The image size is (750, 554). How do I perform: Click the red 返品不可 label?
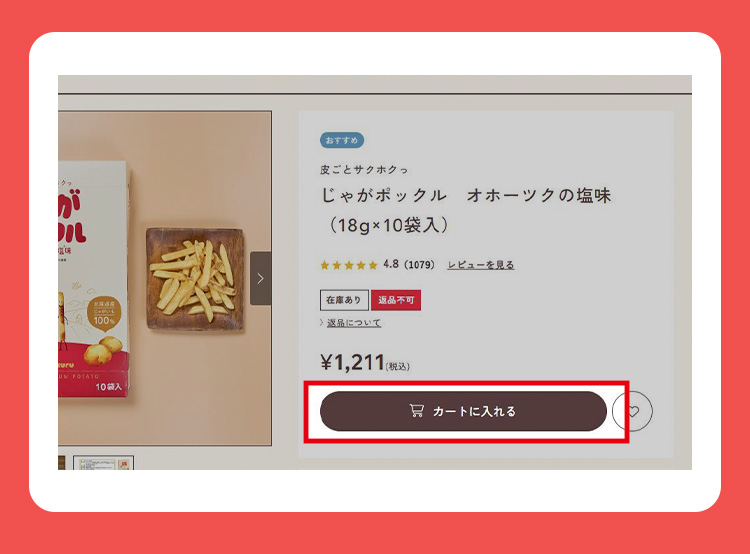pos(396,300)
